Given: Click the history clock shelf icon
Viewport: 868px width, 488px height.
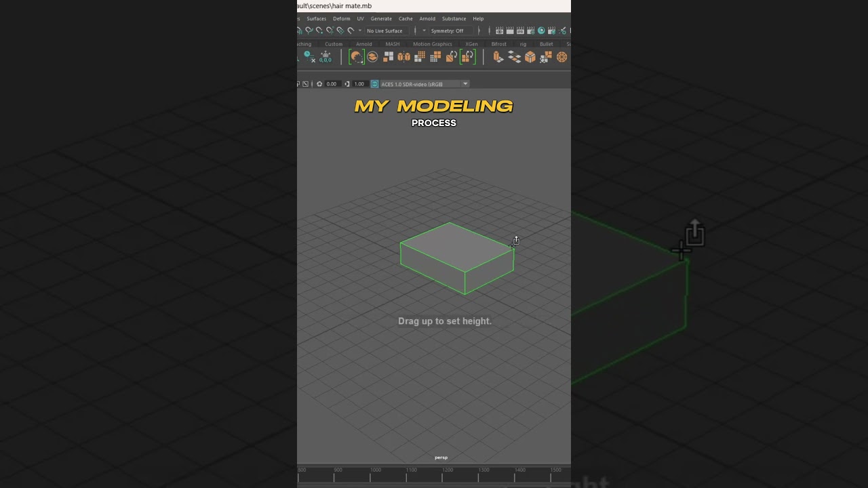Looking at the screenshot, I should [309, 56].
